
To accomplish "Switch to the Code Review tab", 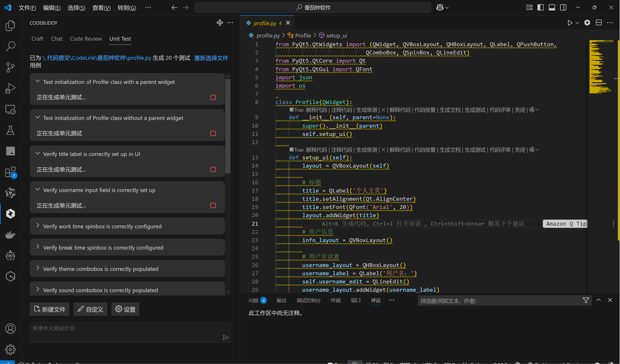I will (86, 39).
